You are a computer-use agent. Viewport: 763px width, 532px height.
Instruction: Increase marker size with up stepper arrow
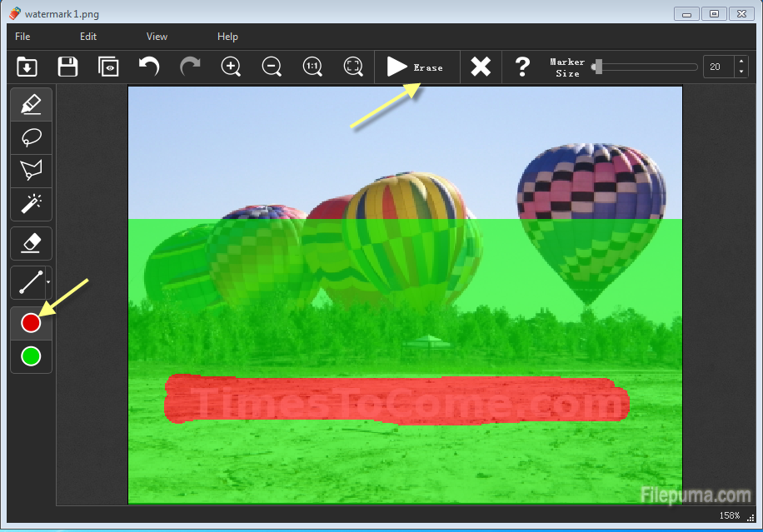tap(741, 62)
